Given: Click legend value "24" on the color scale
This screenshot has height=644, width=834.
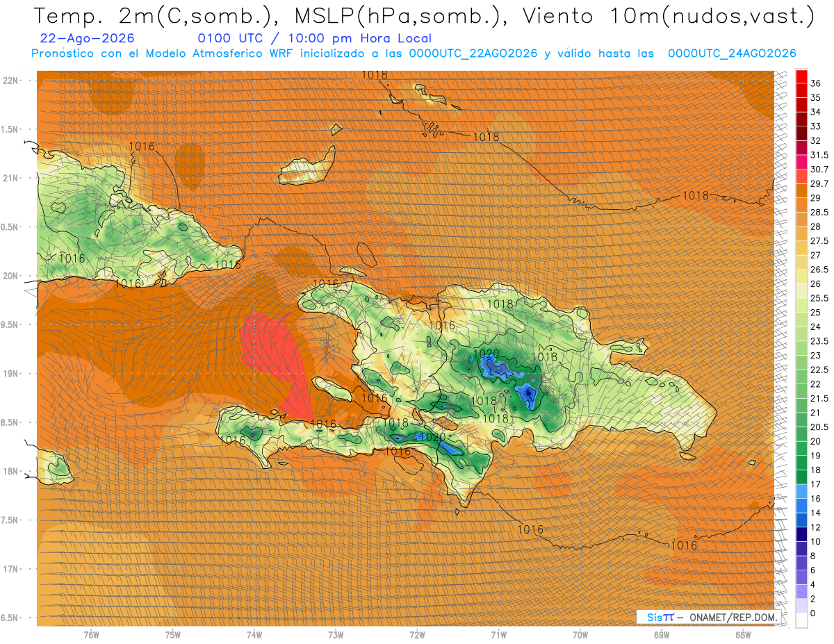Looking at the screenshot, I should tap(815, 327).
